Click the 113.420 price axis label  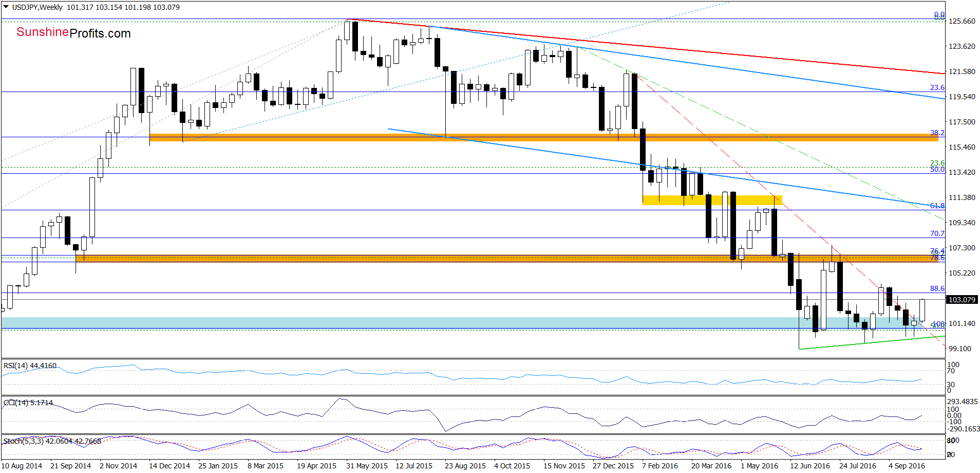[962, 172]
